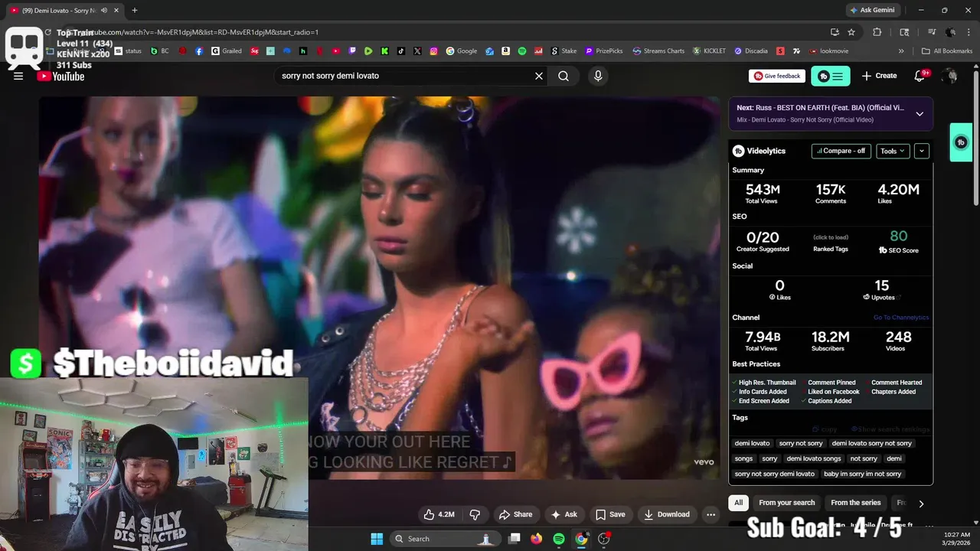Viewport: 980px width, 551px height.
Task: Launch Firefox from the taskbar
Action: point(536,539)
